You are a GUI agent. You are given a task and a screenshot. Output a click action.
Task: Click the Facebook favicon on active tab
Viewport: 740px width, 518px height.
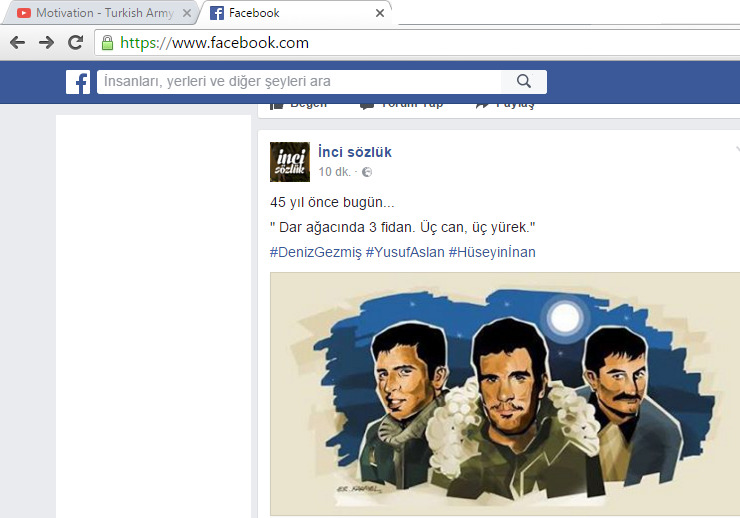(x=217, y=13)
